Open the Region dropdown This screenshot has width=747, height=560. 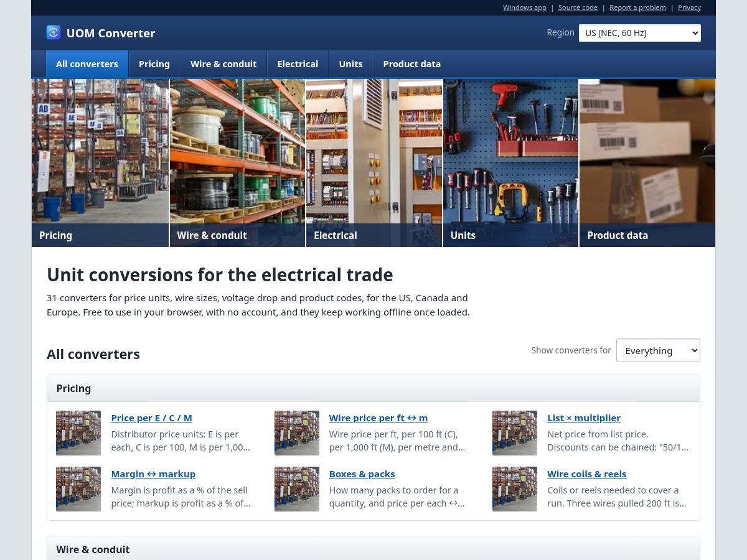[x=639, y=33]
